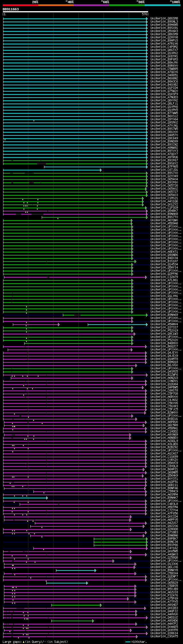
Task: Select the UniRef100_Q9SM02 entry
Action: 164,122
